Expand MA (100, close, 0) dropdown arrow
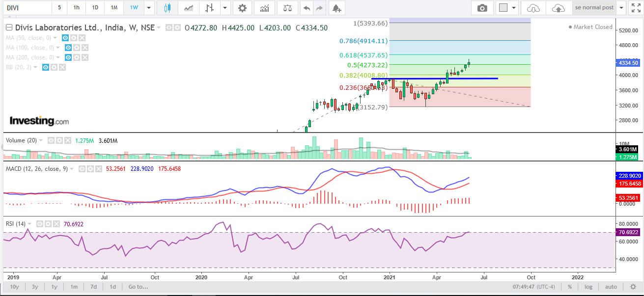This screenshot has width=644, height=296. pos(59,48)
